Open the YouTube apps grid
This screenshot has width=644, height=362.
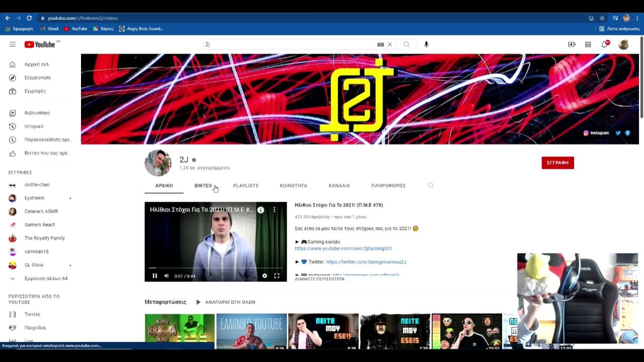coord(588,44)
